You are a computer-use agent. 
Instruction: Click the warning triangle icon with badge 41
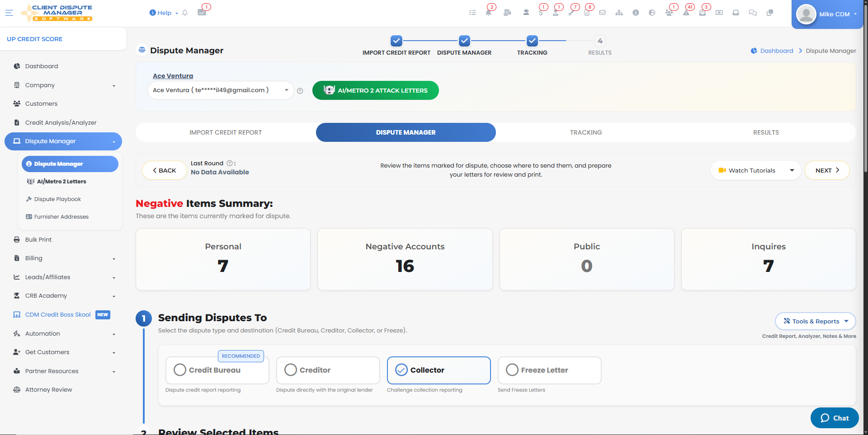[686, 13]
